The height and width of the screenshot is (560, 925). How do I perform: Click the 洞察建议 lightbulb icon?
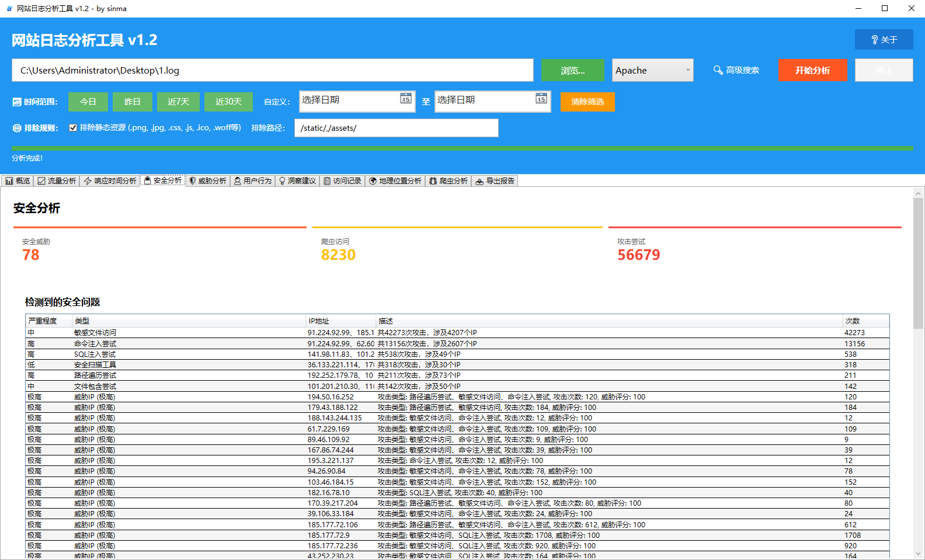pyautogui.click(x=282, y=181)
